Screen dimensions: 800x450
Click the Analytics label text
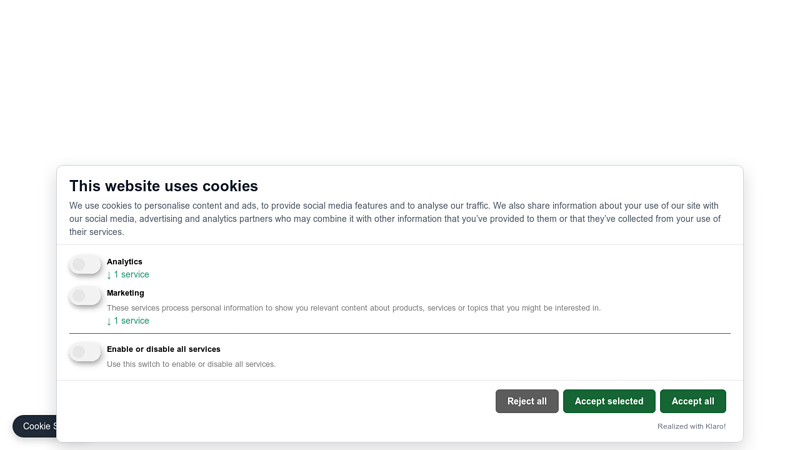pyautogui.click(x=125, y=262)
